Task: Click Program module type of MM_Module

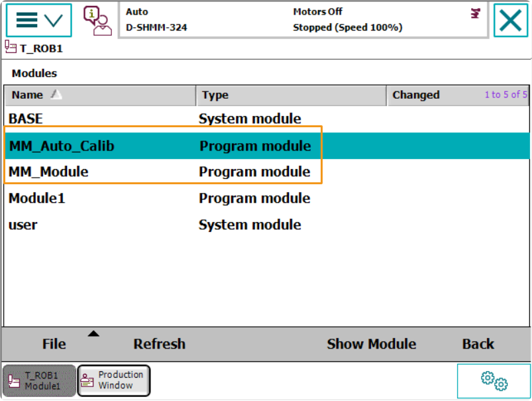Action: [x=254, y=172]
